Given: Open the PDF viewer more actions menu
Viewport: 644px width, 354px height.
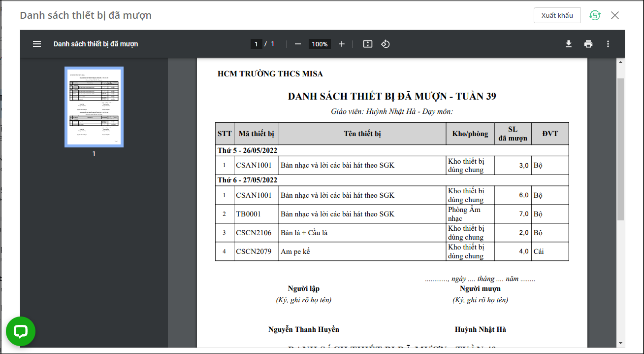Looking at the screenshot, I should pos(608,44).
